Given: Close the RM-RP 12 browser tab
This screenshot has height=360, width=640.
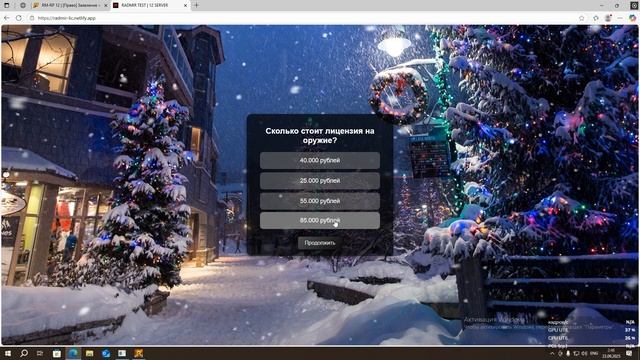Looking at the screenshot, I should tap(106, 5).
